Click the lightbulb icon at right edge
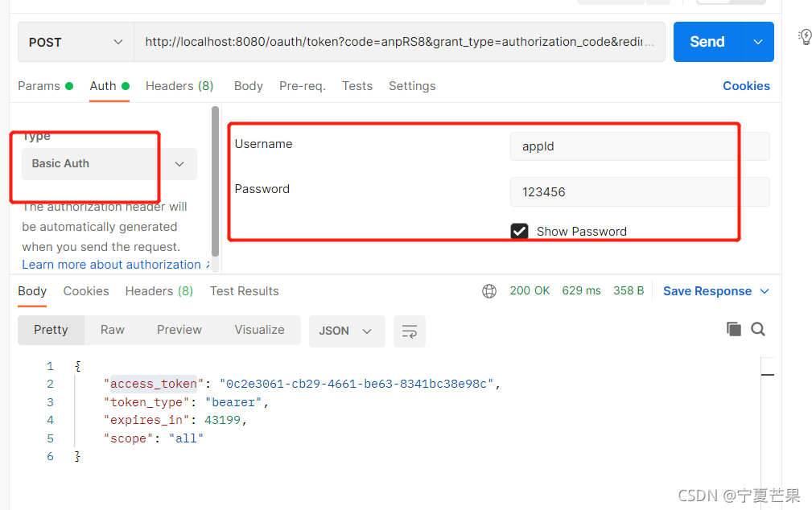 point(806,37)
